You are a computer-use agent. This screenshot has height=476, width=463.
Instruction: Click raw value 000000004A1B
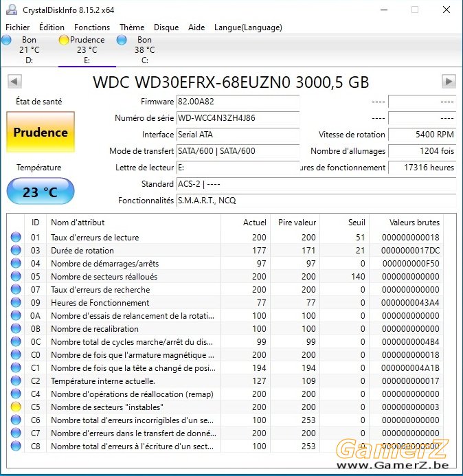pyautogui.click(x=410, y=368)
